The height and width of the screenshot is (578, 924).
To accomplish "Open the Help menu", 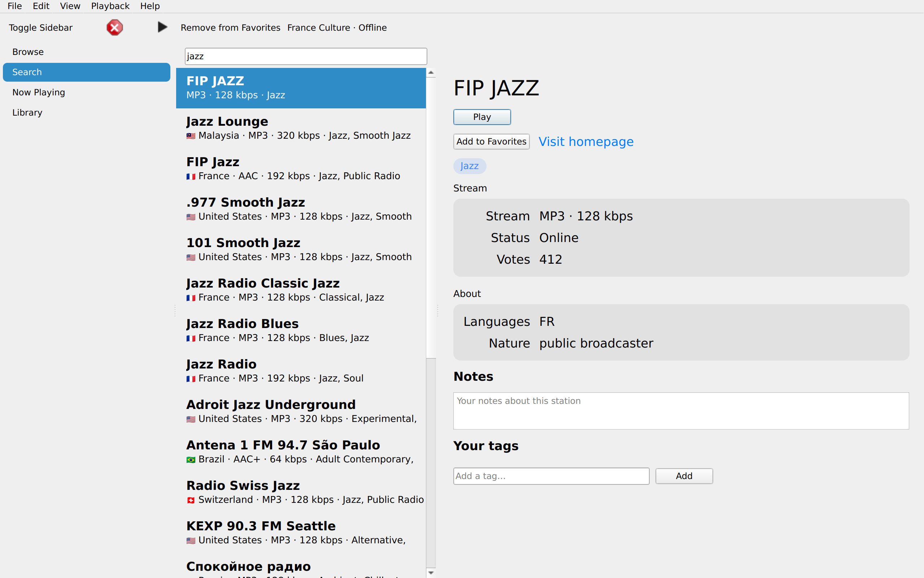I will point(150,6).
